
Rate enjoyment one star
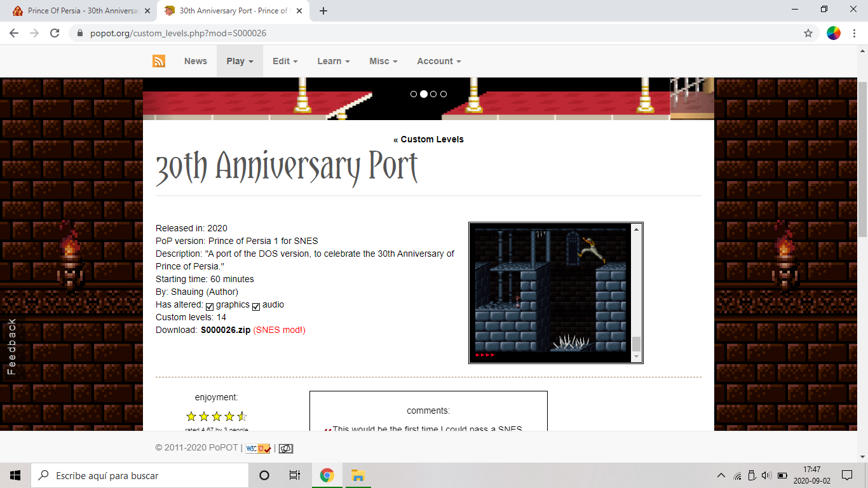pos(191,417)
